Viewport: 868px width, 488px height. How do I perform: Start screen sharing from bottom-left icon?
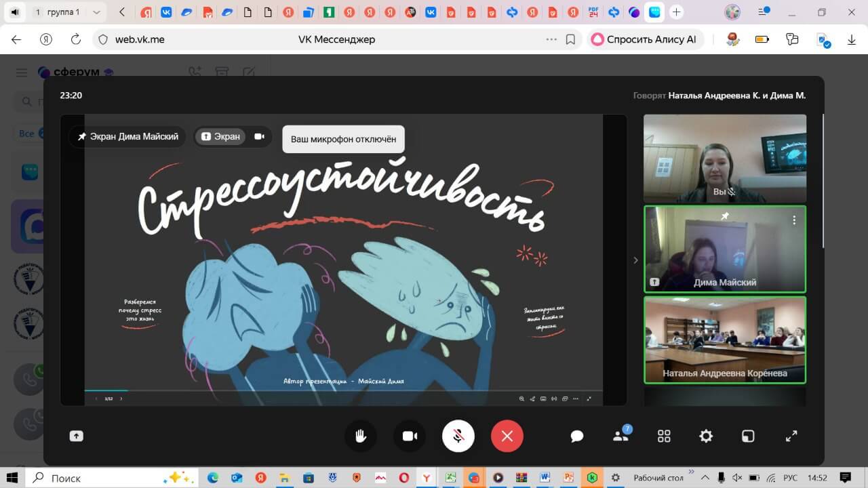click(x=77, y=436)
